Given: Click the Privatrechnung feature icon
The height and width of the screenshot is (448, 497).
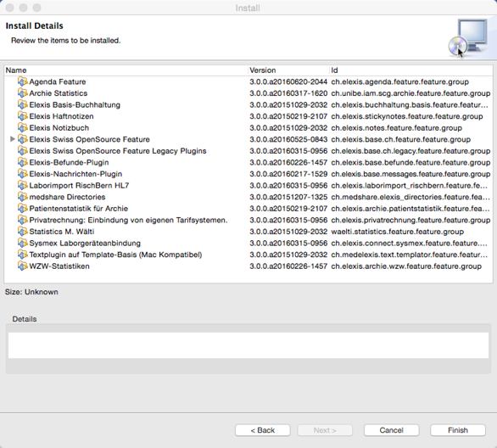Looking at the screenshot, I should pyautogui.click(x=23, y=220).
